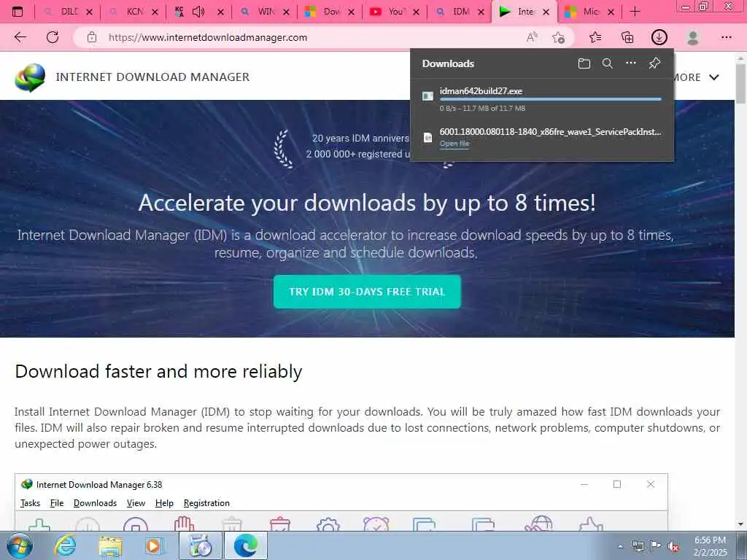The width and height of the screenshot is (747, 560).
Task: Click the Download faster and more reliably heading
Action: pos(158,371)
